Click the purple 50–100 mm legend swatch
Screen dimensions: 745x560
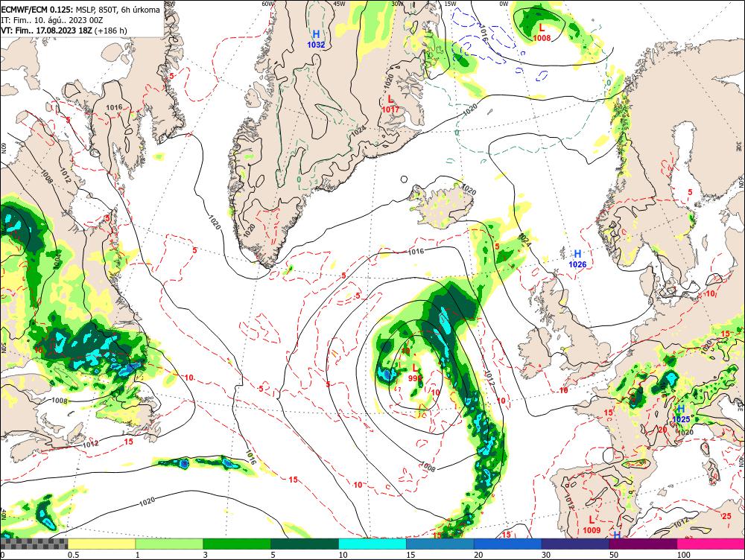pos(644,544)
